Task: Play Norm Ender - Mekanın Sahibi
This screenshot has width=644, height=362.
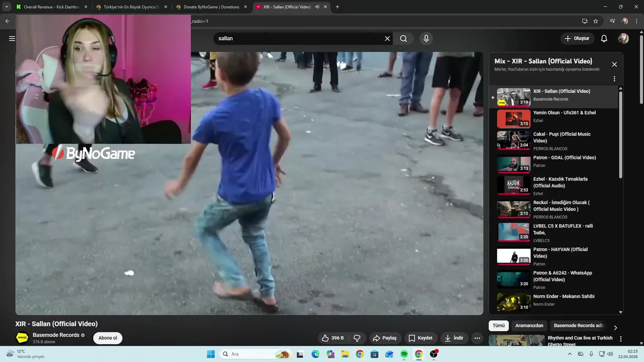Action: 553,302
